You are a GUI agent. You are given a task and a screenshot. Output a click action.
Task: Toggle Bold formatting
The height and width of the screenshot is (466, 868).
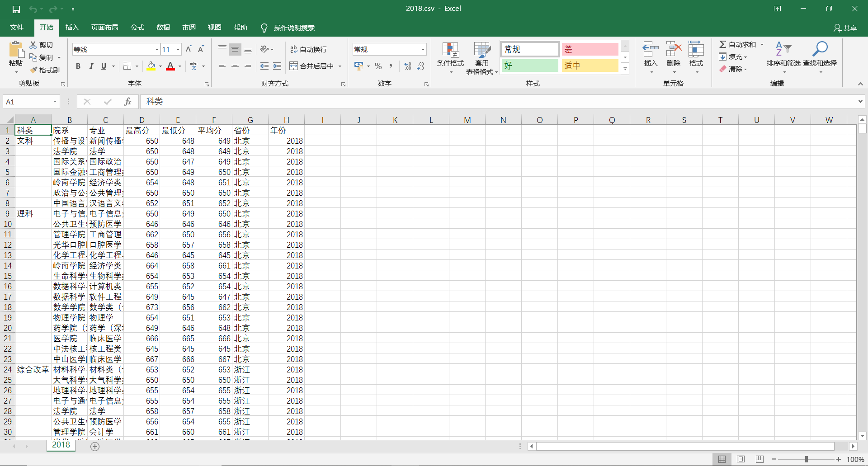78,66
